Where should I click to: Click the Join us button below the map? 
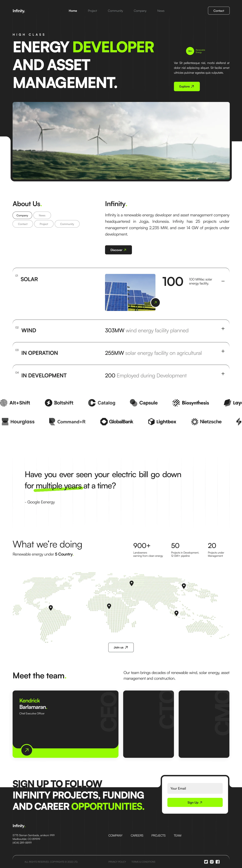click(121, 647)
